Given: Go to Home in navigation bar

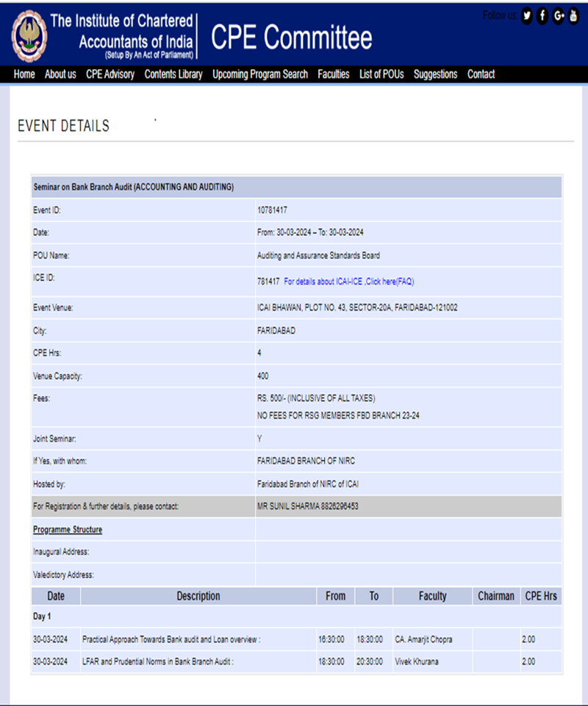Looking at the screenshot, I should click(24, 74).
